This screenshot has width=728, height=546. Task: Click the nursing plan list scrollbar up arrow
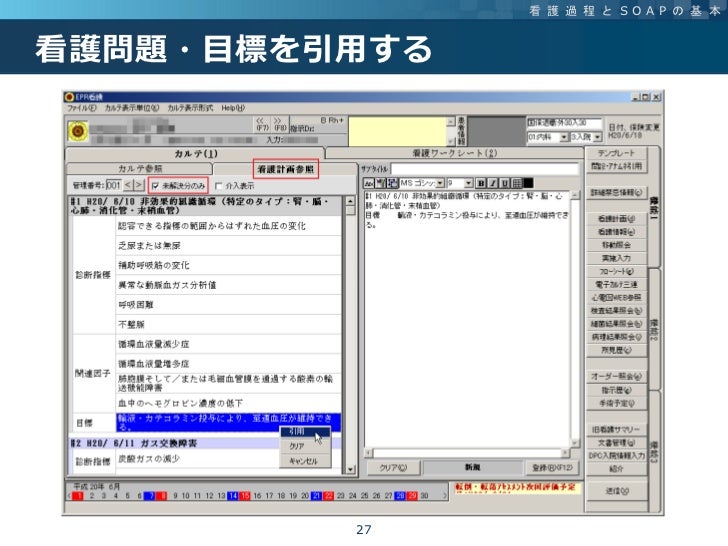(x=350, y=201)
